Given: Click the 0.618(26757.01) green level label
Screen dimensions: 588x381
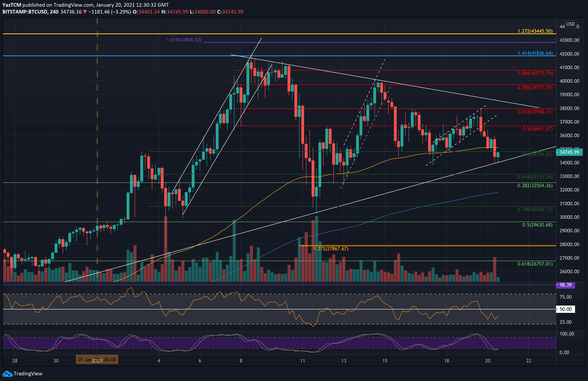Looking at the screenshot, I should (x=535, y=264).
